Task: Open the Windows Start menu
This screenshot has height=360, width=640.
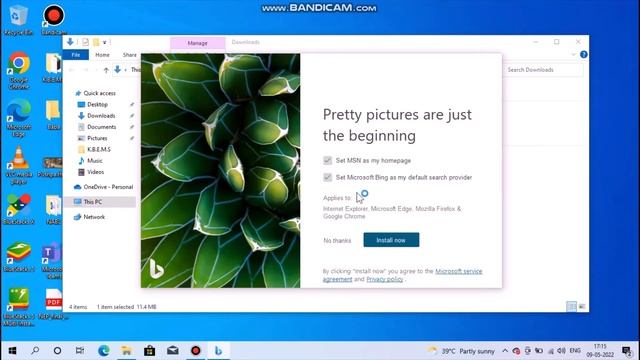Action: coord(12,351)
